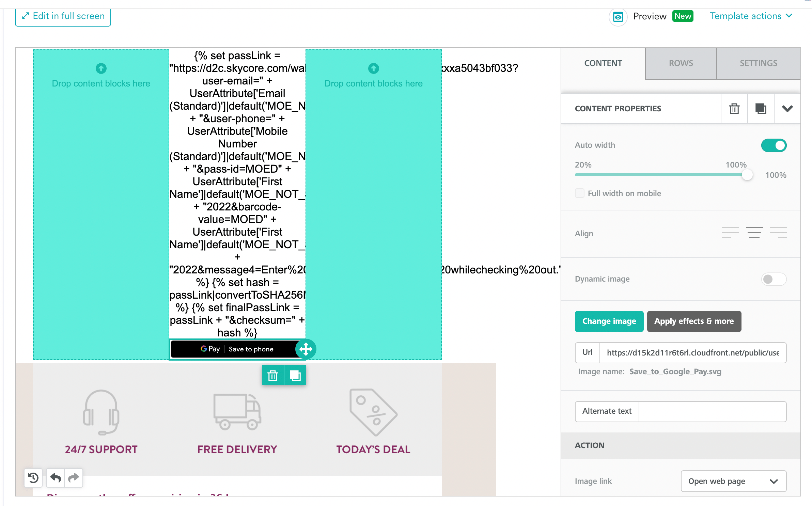The image size is (812, 506).
Task: Click upload arrow in right drop zone
Action: tap(373, 68)
